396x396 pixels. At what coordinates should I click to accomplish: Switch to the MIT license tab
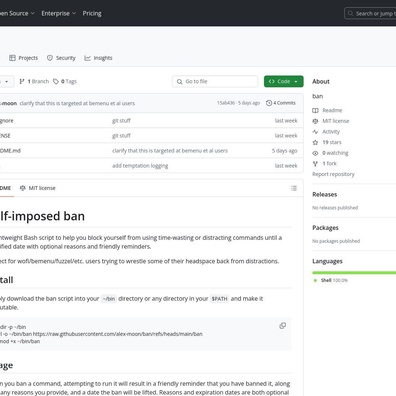[37, 188]
